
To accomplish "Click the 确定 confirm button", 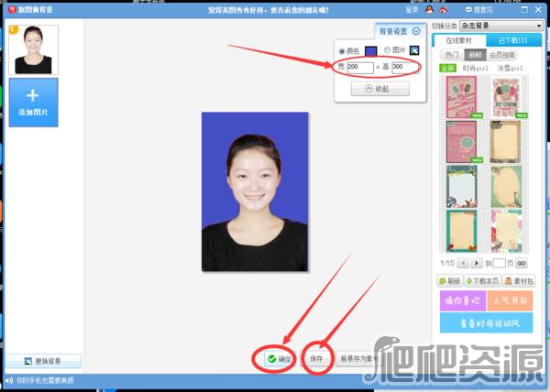I will point(280,359).
